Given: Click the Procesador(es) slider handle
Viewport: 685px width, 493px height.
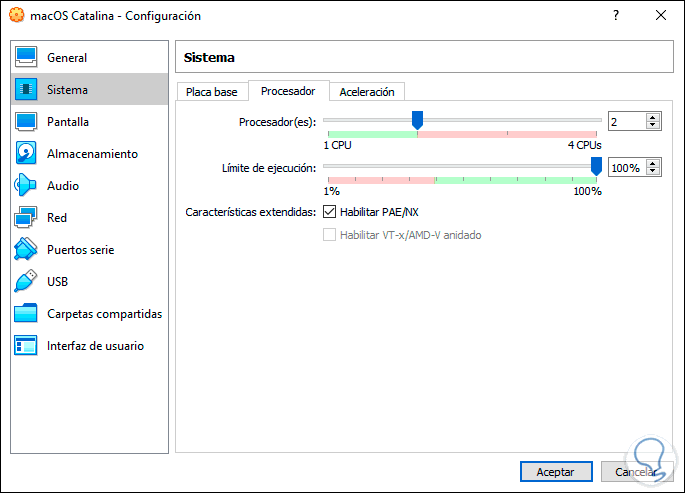Looking at the screenshot, I should click(x=418, y=120).
